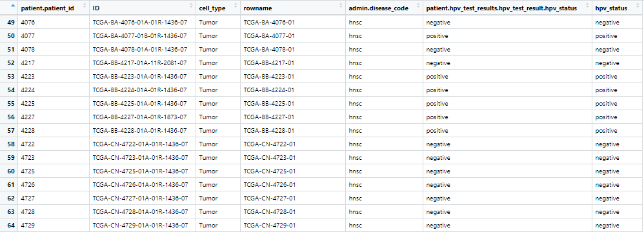644x232 pixels.
Task: Click sort arrows in rowname header
Action: tap(341, 6)
